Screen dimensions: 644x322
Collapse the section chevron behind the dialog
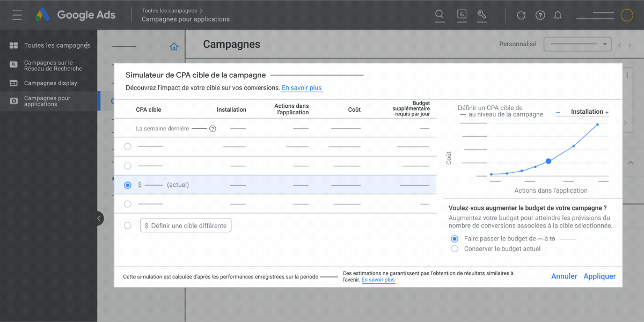(x=630, y=163)
